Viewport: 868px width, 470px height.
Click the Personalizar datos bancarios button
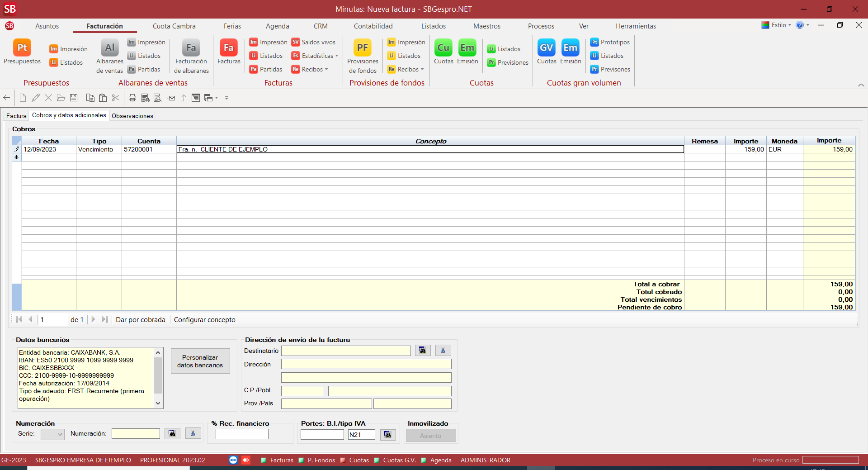tap(200, 361)
